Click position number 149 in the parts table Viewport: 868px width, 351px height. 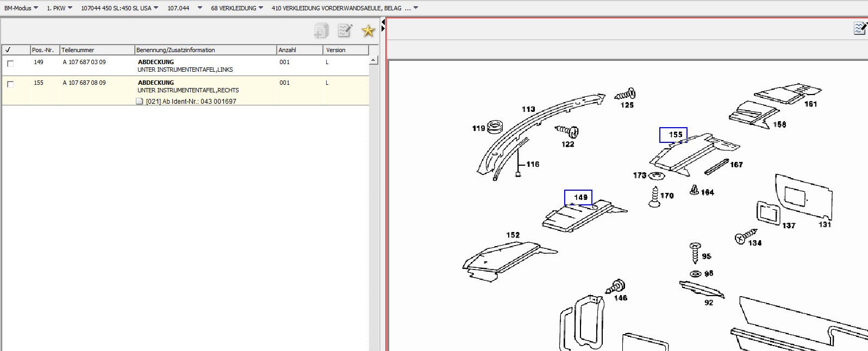click(39, 62)
